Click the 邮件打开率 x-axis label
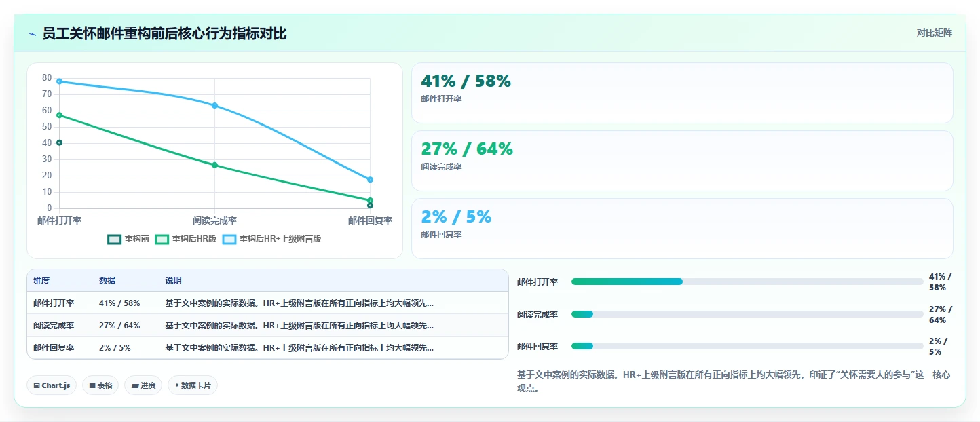 (59, 220)
